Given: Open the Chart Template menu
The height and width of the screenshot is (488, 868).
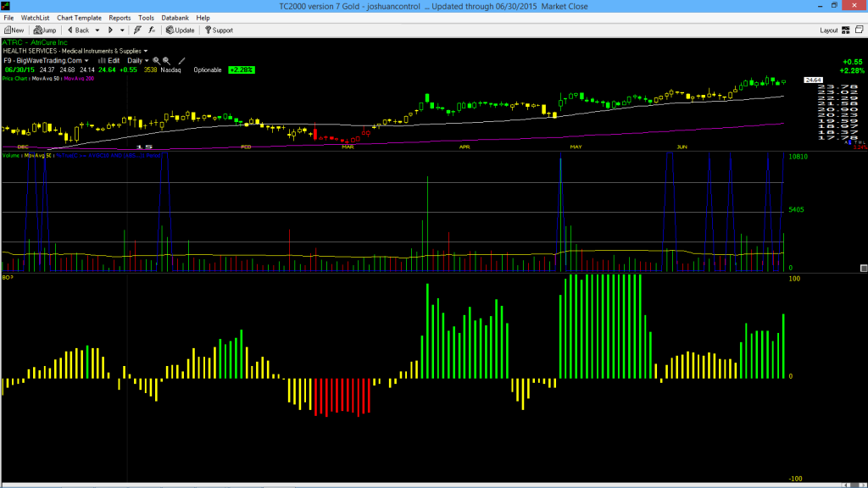Looking at the screenshot, I should 79,18.
